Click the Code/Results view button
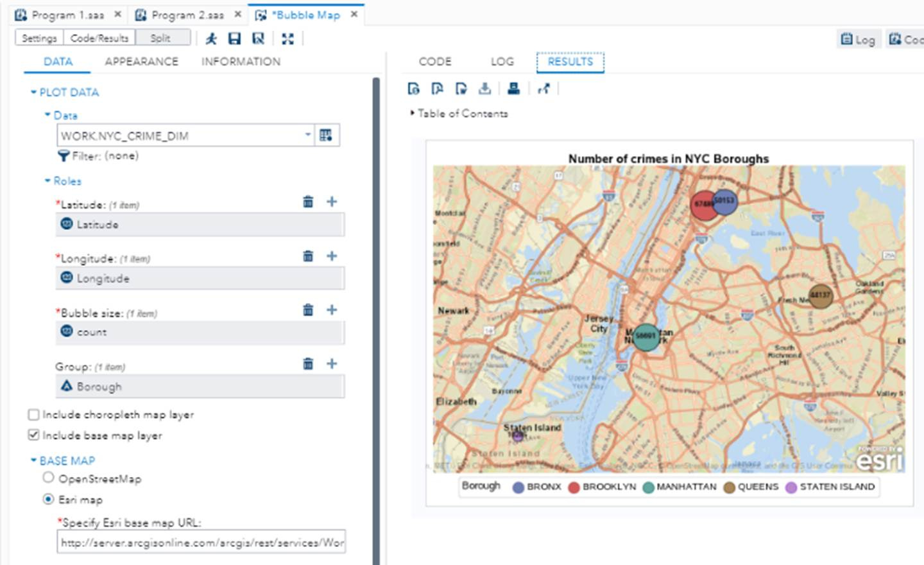This screenshot has height=565, width=924. click(99, 38)
